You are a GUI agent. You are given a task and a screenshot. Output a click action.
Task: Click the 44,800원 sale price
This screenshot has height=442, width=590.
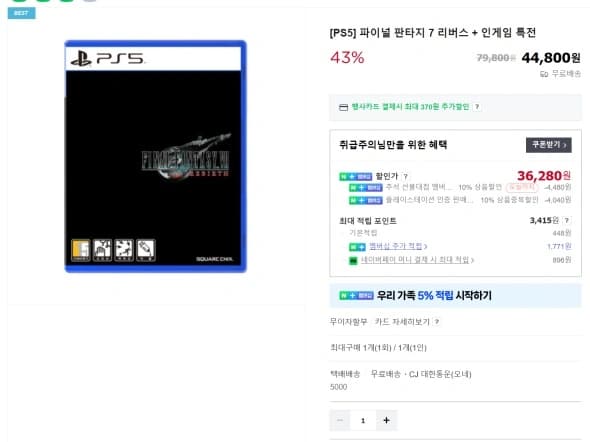[551, 58]
